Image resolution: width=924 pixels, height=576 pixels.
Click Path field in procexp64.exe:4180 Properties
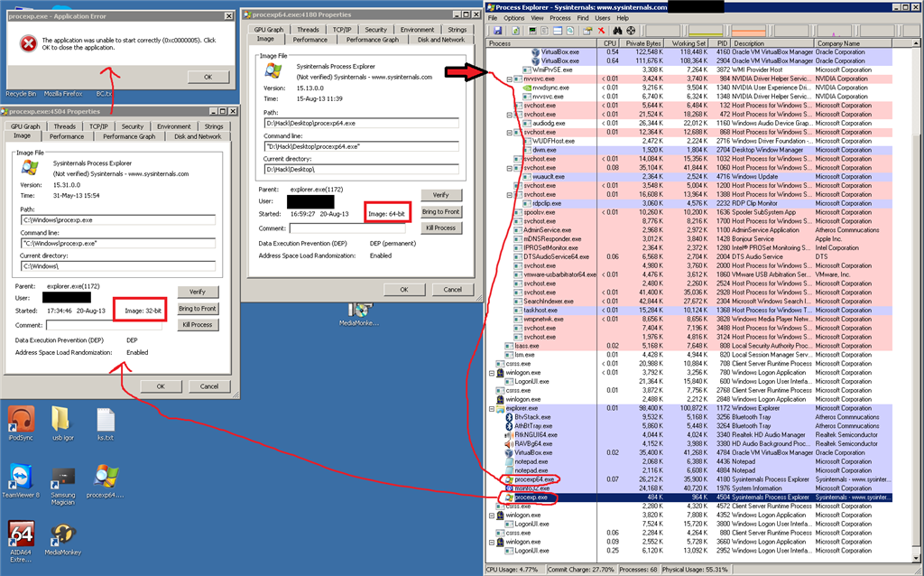(x=361, y=123)
